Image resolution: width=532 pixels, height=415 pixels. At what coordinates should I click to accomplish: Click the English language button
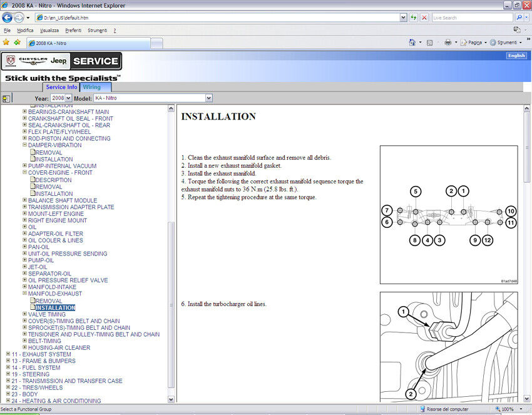click(x=516, y=56)
